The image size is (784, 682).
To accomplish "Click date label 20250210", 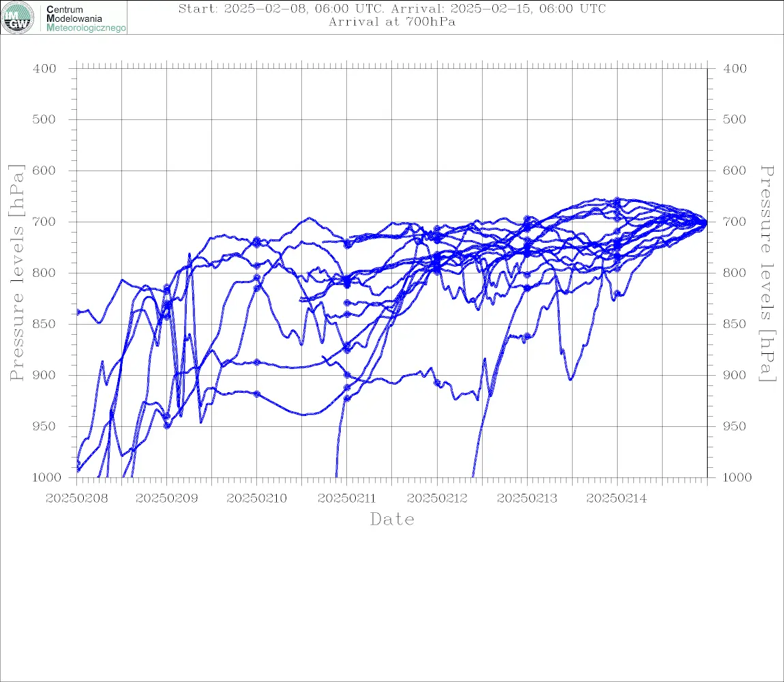I will [x=256, y=499].
